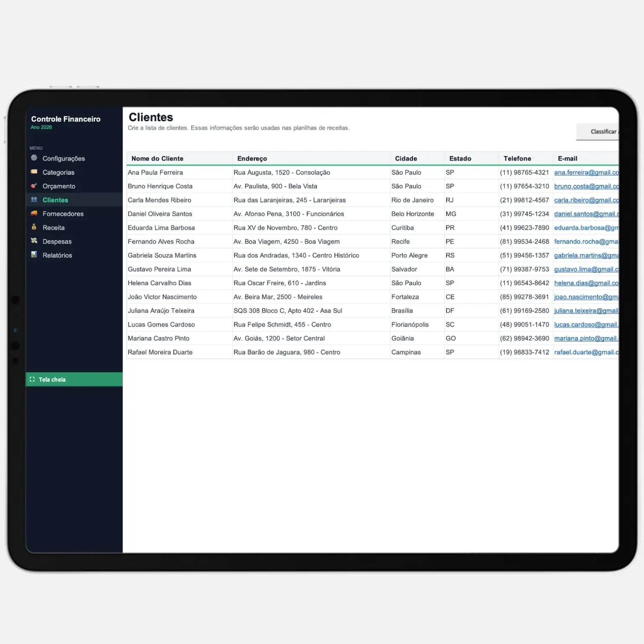Select the city cell Florianópolis
Image resolution: width=644 pixels, height=644 pixels.
tap(417, 325)
